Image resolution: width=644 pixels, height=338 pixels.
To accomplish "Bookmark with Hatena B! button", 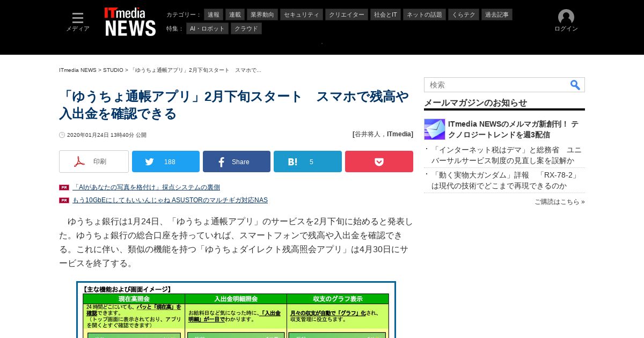I will (x=308, y=161).
